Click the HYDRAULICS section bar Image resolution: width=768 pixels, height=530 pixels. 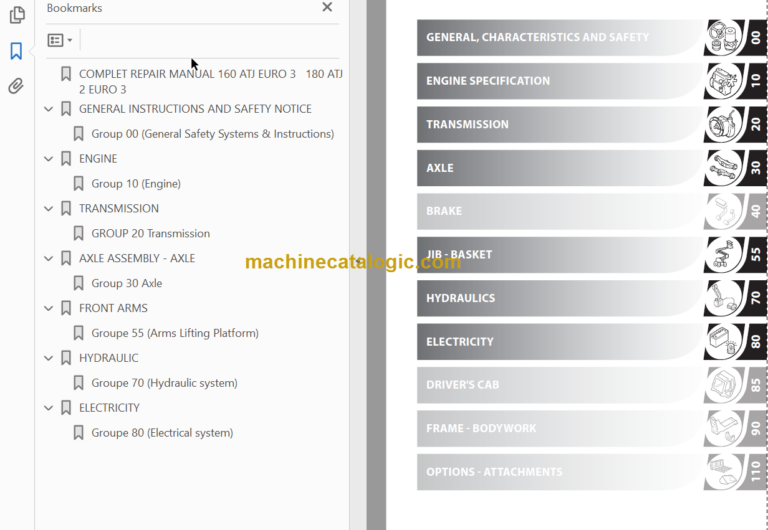click(560, 298)
